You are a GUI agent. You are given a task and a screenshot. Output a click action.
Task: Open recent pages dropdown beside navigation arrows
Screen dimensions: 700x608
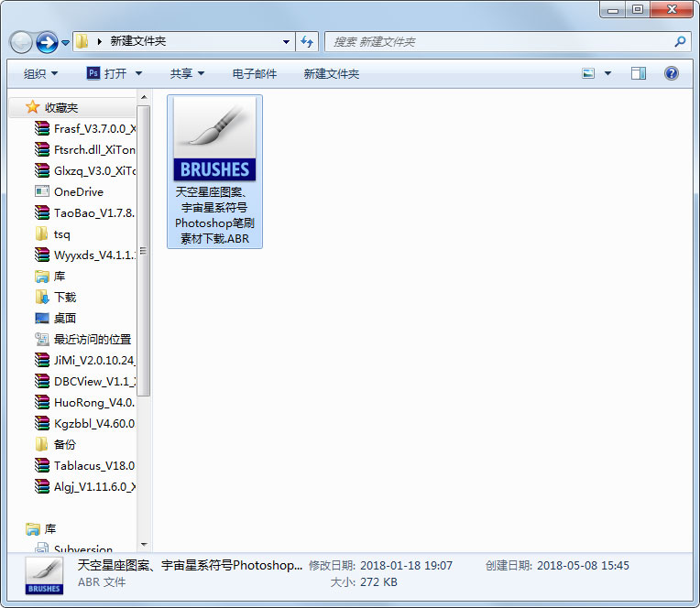click(65, 43)
